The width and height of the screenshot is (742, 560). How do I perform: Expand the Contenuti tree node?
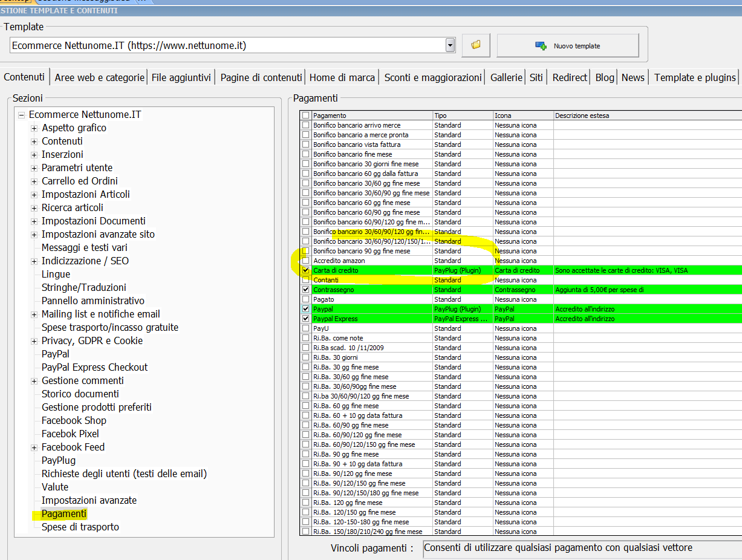34,142
